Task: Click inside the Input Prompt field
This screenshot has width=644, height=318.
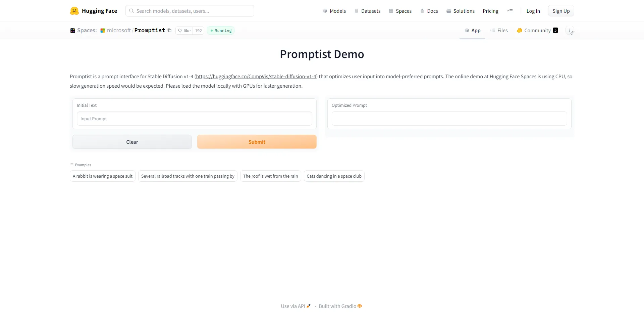Action: tap(194, 119)
